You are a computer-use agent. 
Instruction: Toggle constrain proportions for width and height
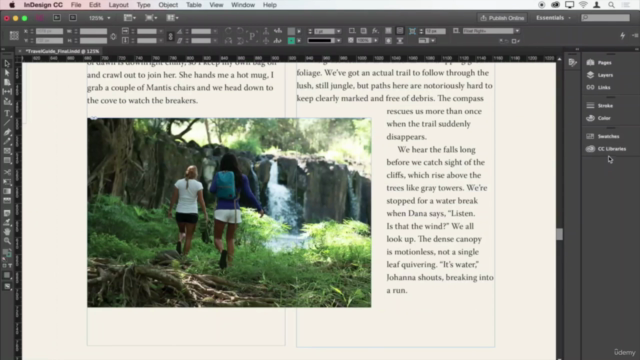tap(113, 36)
